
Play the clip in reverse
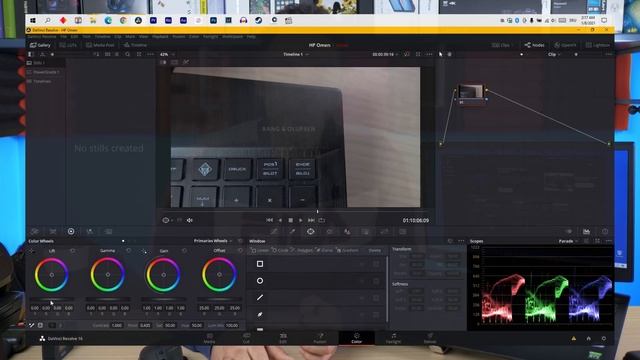tap(280, 220)
